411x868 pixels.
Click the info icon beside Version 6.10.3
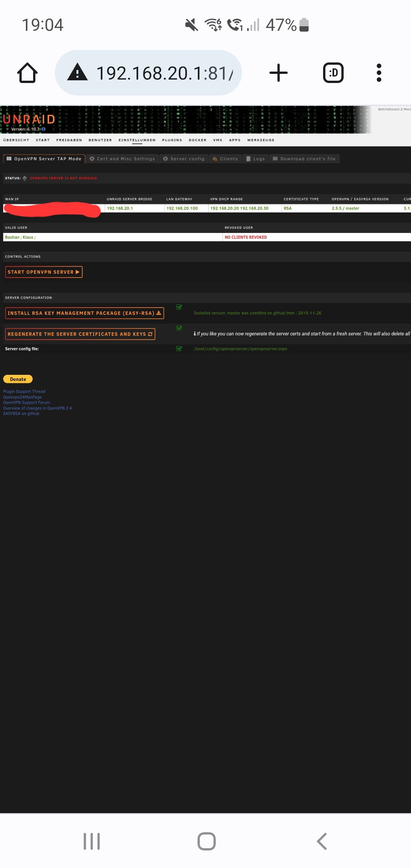point(43,129)
